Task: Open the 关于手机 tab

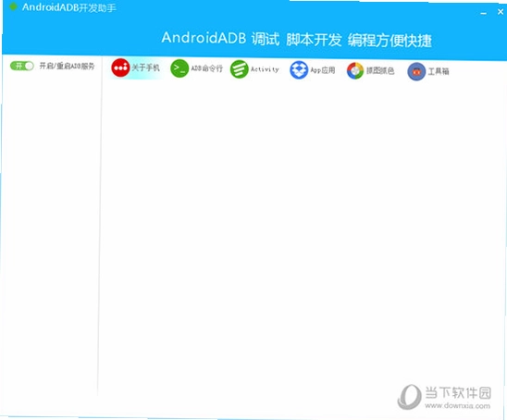Action: (x=135, y=68)
